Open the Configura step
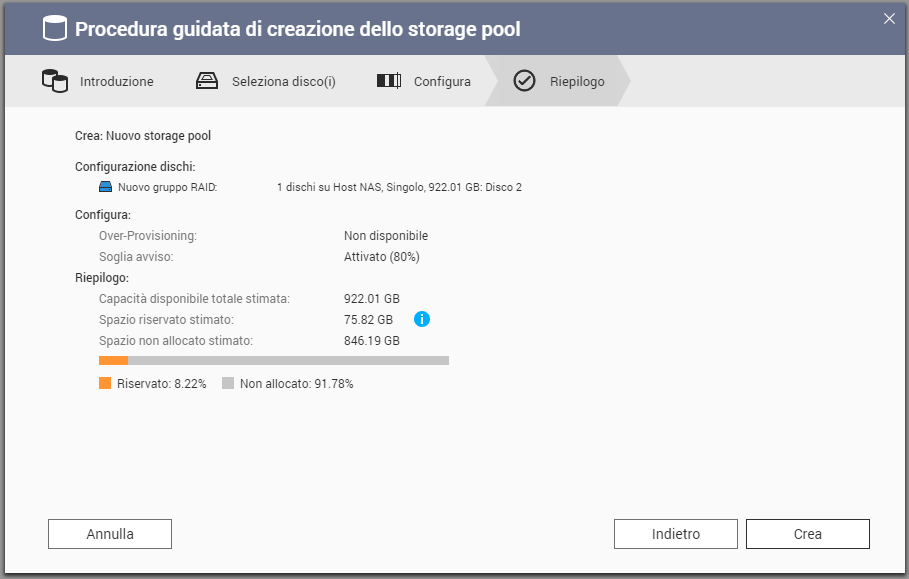Viewport: 909px width, 579px height. click(x=442, y=82)
